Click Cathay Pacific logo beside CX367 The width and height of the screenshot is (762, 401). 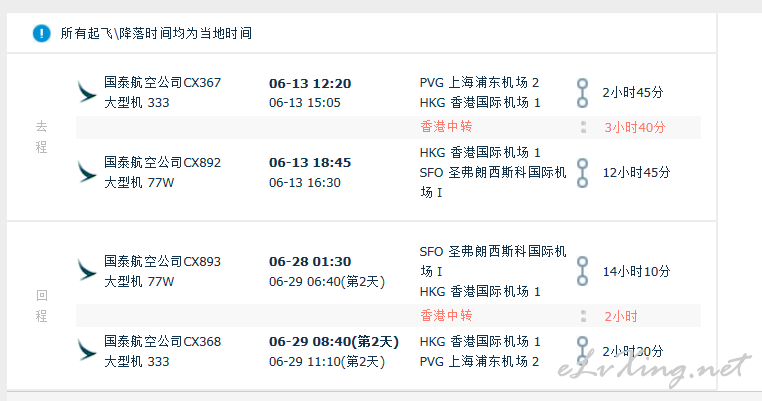pos(87,92)
